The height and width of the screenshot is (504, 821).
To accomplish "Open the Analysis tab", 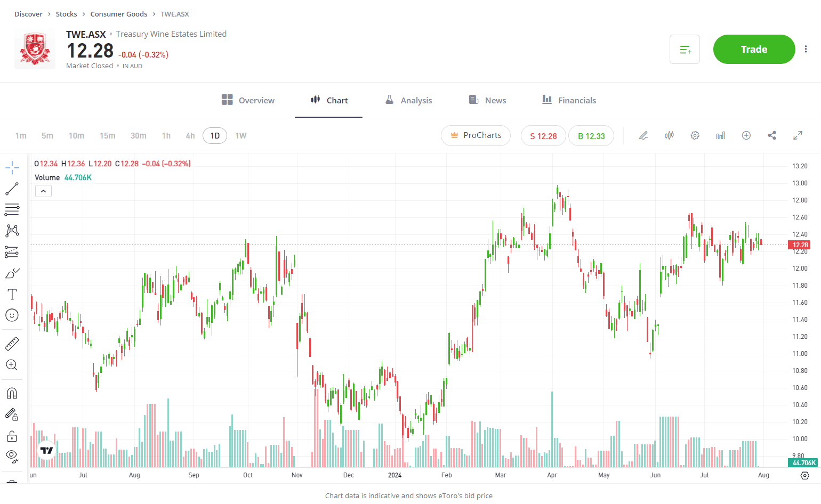I will click(x=408, y=100).
